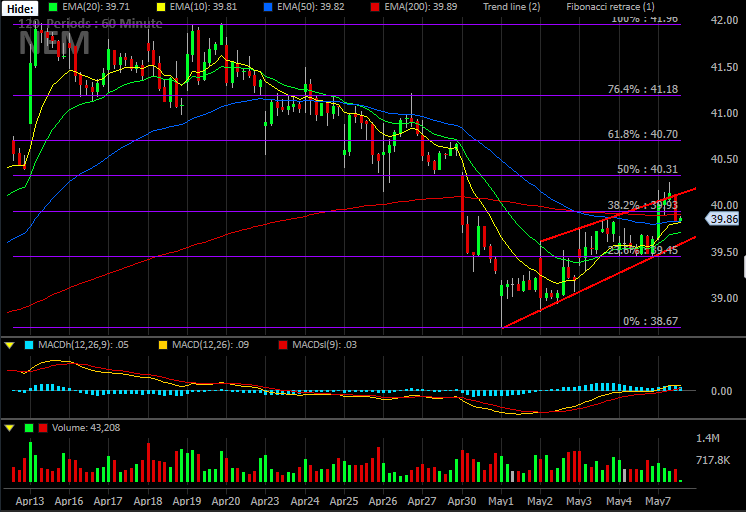746x512 pixels.
Task: Click the Apr30 date axis label
Action: coord(461,501)
